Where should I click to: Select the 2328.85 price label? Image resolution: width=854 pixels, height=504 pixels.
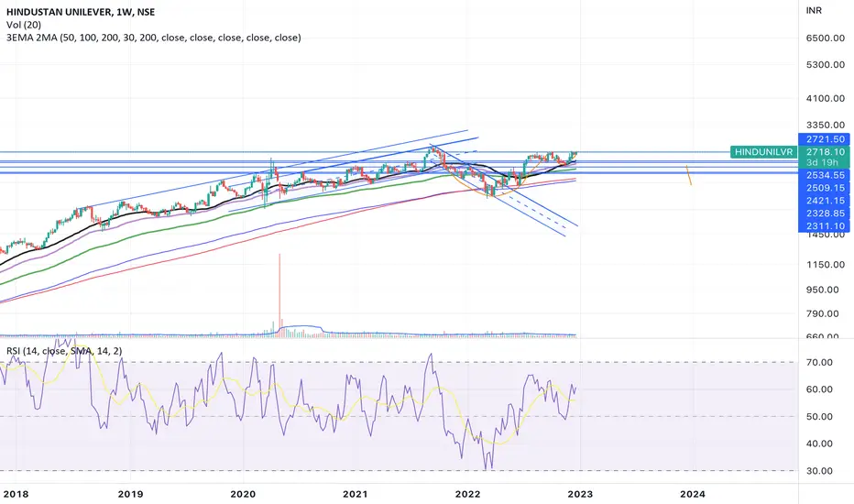point(825,213)
